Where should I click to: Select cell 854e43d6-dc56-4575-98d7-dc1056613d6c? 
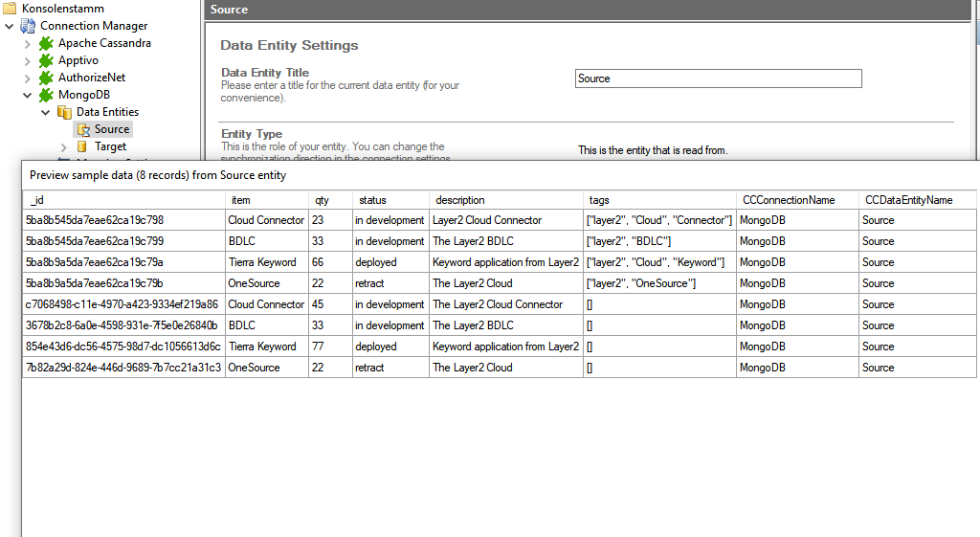[x=123, y=347]
